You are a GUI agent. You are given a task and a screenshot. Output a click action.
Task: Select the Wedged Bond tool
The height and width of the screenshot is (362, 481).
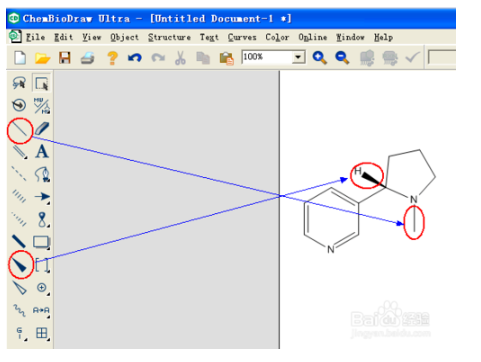point(20,265)
